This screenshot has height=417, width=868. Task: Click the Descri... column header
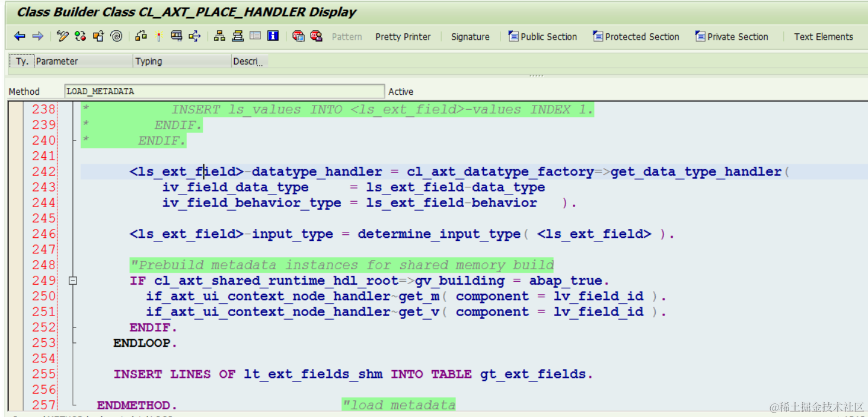coord(250,61)
